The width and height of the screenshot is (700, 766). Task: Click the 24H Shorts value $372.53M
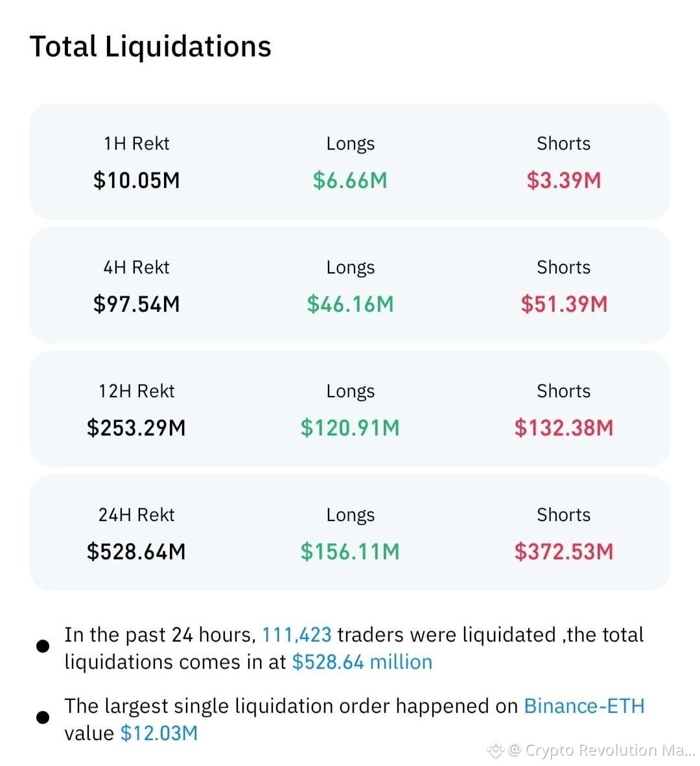click(x=564, y=551)
